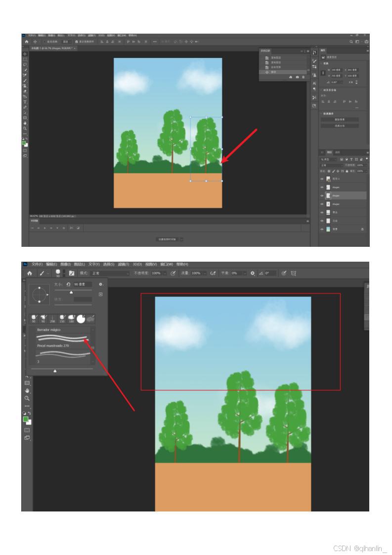
Task: Toggle visibility of the topmost layer in Layers panel
Action: [322, 179]
